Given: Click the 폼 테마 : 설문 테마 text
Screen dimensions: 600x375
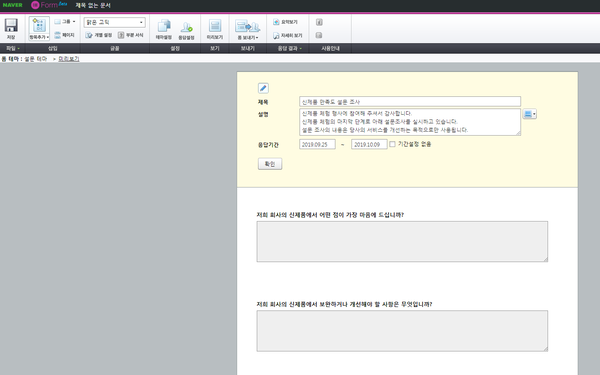Looking at the screenshot, I should pos(24,59).
